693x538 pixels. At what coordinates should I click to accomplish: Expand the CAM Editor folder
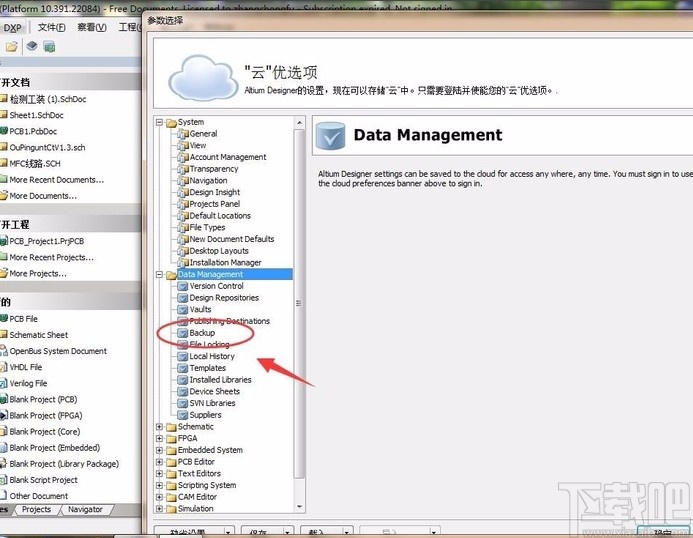(160, 497)
